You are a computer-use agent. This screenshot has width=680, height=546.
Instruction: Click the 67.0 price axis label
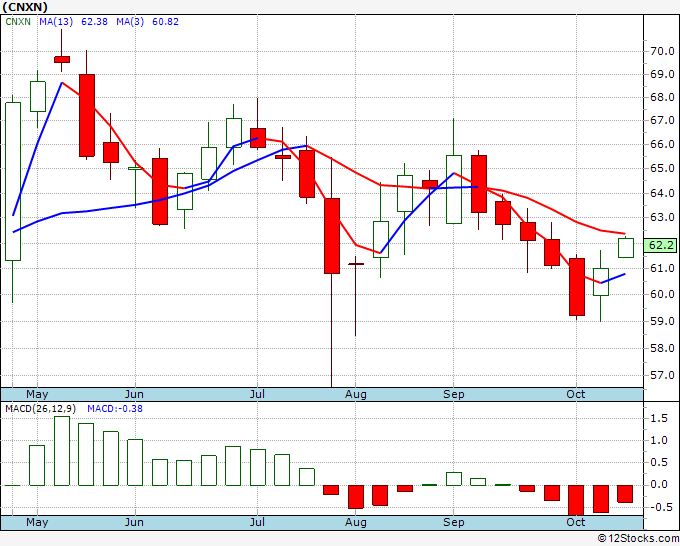[x=662, y=120]
